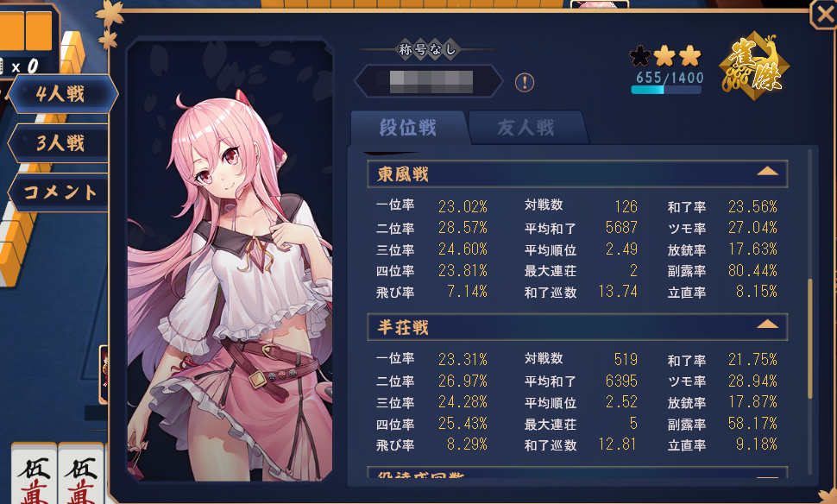Screen dimensions: 837x504
Task: Open the コメント side button
Action: pos(59,192)
